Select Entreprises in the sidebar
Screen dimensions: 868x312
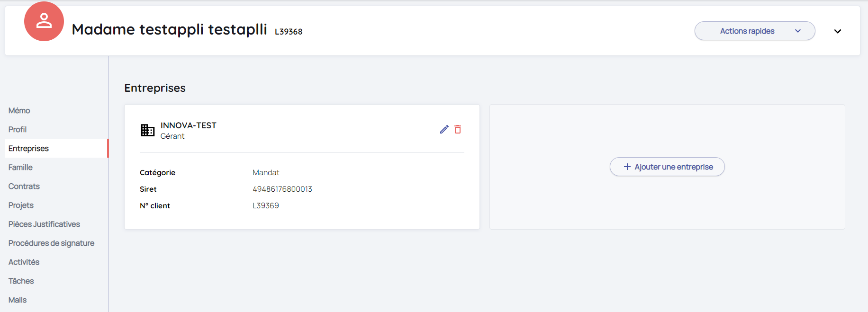click(28, 148)
